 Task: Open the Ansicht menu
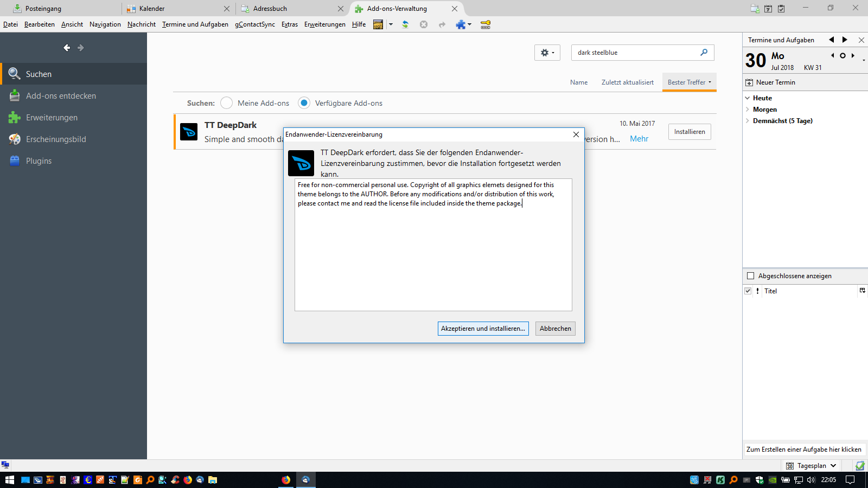(x=72, y=24)
